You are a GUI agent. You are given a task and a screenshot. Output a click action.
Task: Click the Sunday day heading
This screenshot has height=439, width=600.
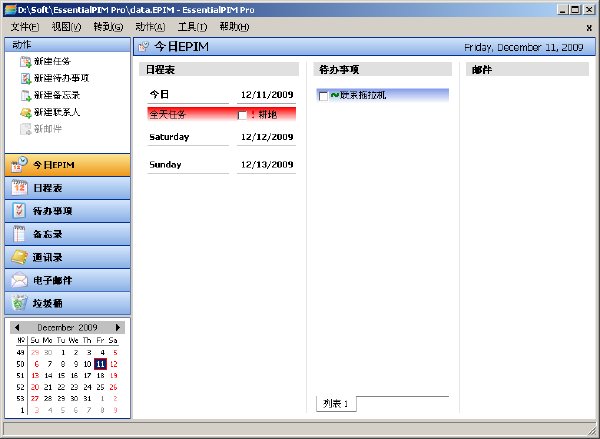click(165, 165)
